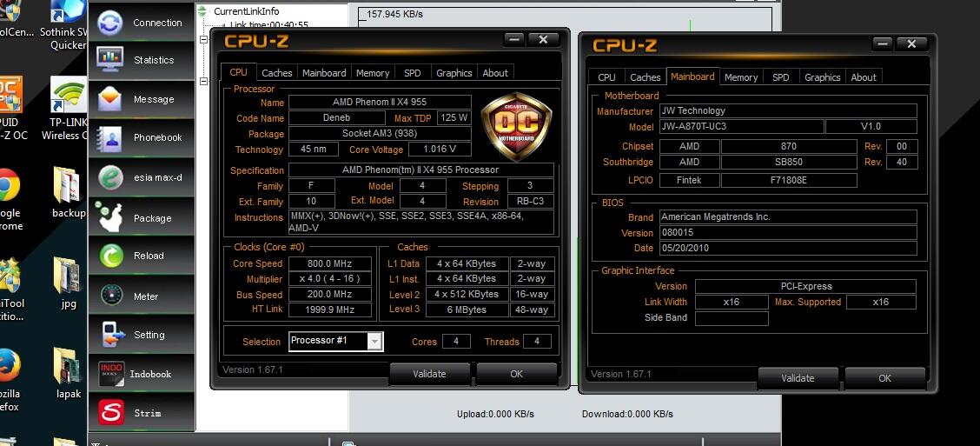This screenshot has width=980, height=446.
Task: Click the Level 3 6 MBytes cache value
Action: (467, 309)
